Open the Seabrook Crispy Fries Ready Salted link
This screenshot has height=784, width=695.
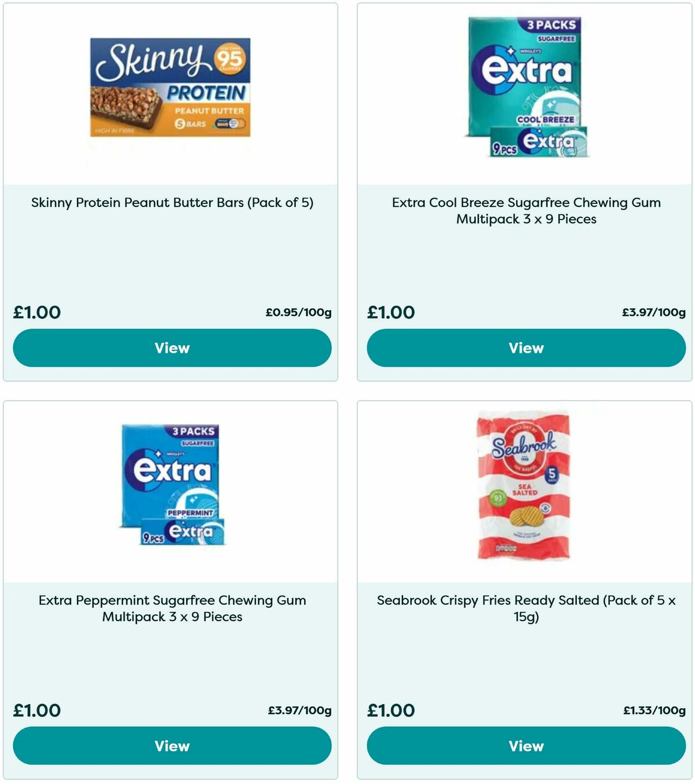tap(526, 608)
